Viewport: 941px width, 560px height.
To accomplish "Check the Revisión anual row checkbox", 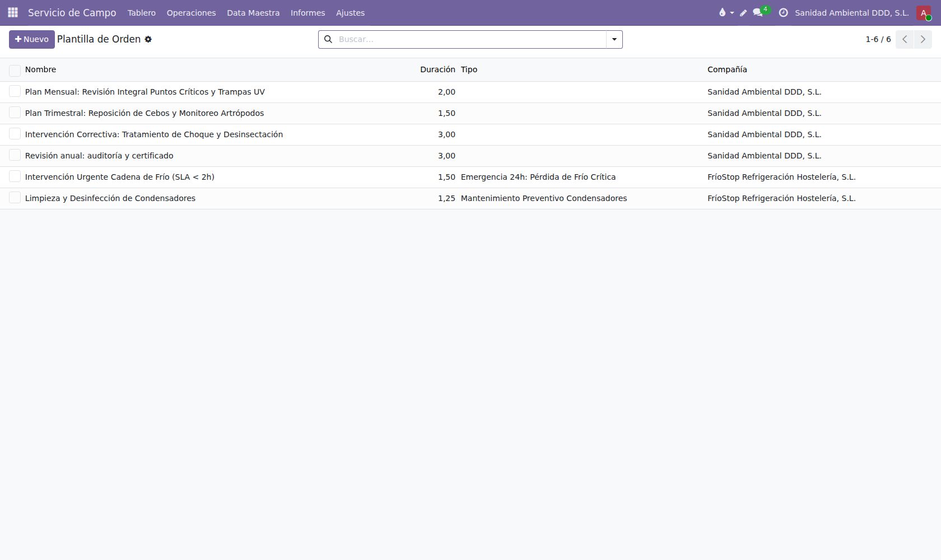I will (x=15, y=155).
